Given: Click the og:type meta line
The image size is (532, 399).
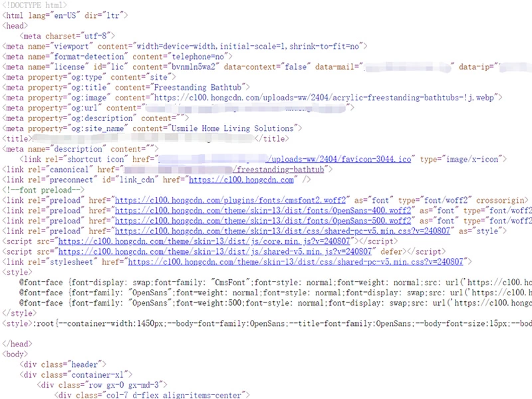Looking at the screenshot, I should 89,77.
